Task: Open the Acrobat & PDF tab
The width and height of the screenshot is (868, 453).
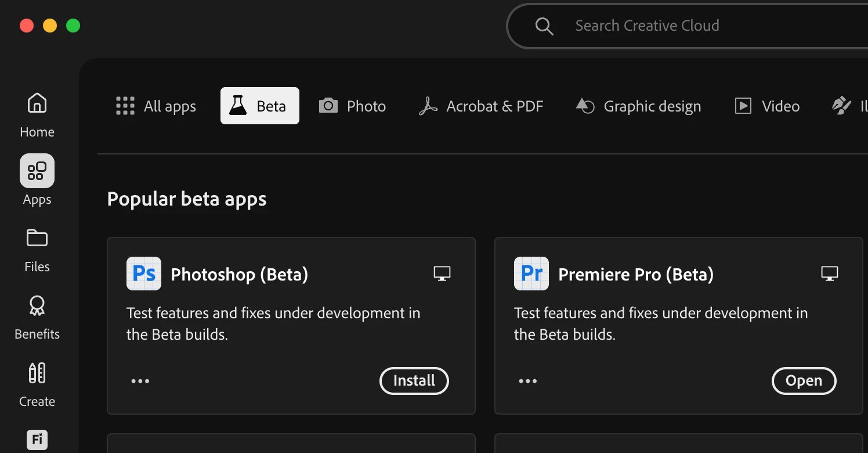Action: click(481, 106)
